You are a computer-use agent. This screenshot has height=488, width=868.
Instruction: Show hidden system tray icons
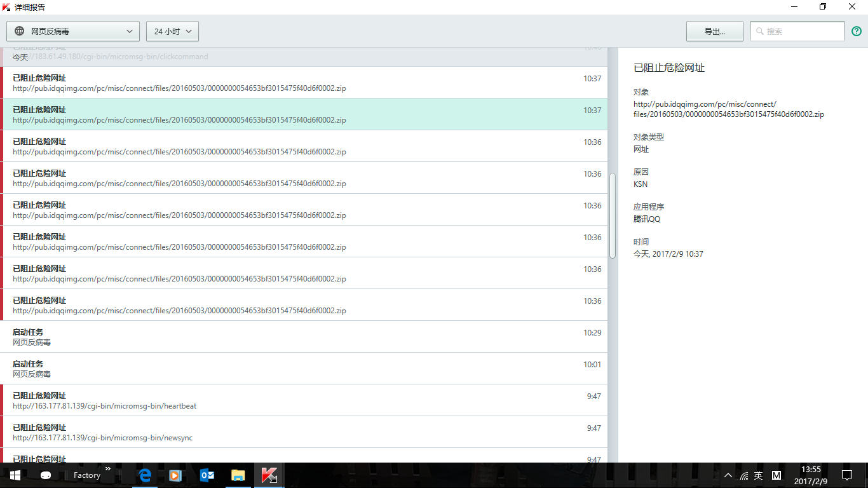tap(728, 475)
